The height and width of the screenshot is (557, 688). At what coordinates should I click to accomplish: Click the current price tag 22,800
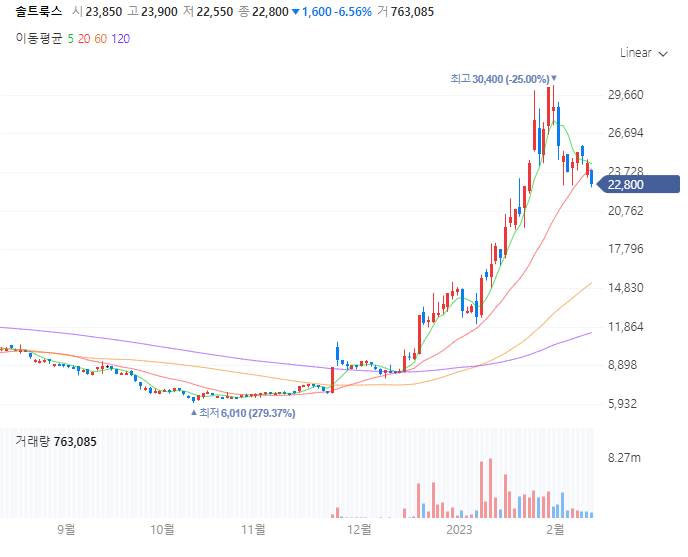pos(639,184)
